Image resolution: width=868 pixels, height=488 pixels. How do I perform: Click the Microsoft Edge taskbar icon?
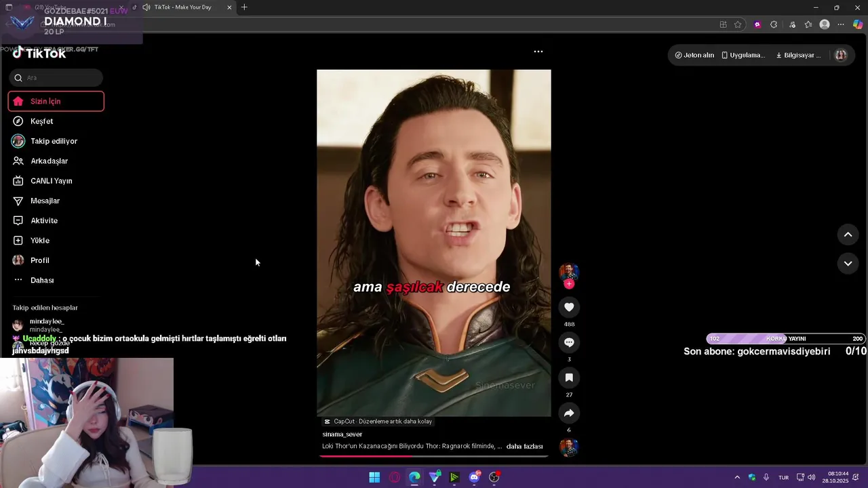point(414,477)
